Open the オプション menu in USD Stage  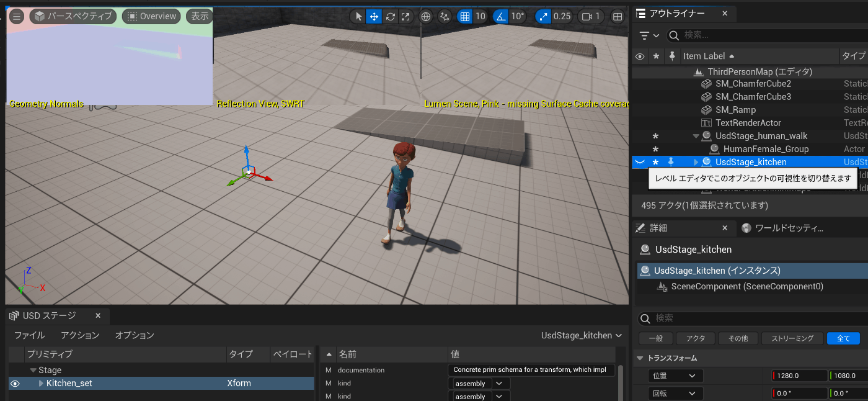135,335
